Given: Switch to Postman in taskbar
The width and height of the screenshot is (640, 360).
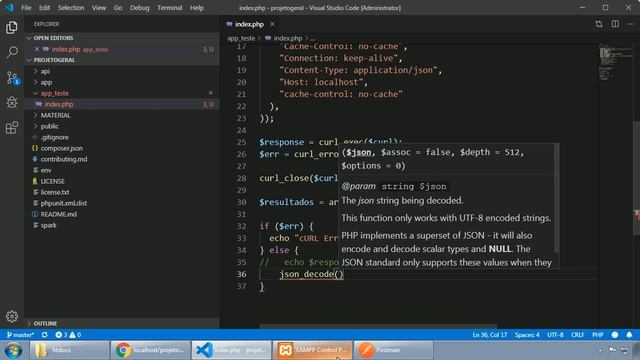Looking at the screenshot, I should [x=393, y=350].
